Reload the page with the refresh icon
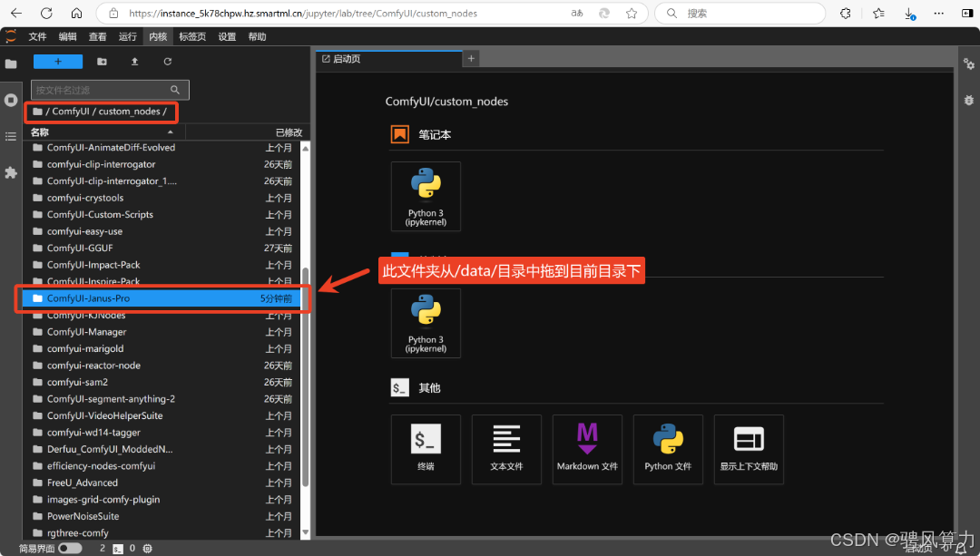Image resolution: width=980 pixels, height=556 pixels. pos(46,13)
